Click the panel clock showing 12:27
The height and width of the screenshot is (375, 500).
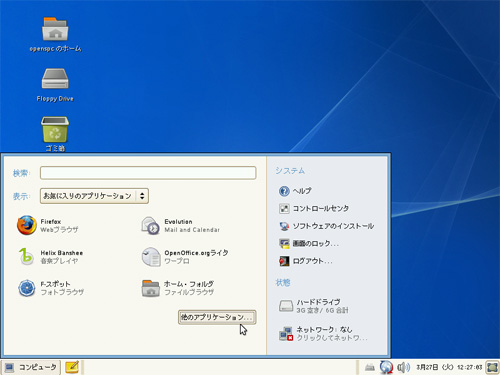(x=449, y=367)
